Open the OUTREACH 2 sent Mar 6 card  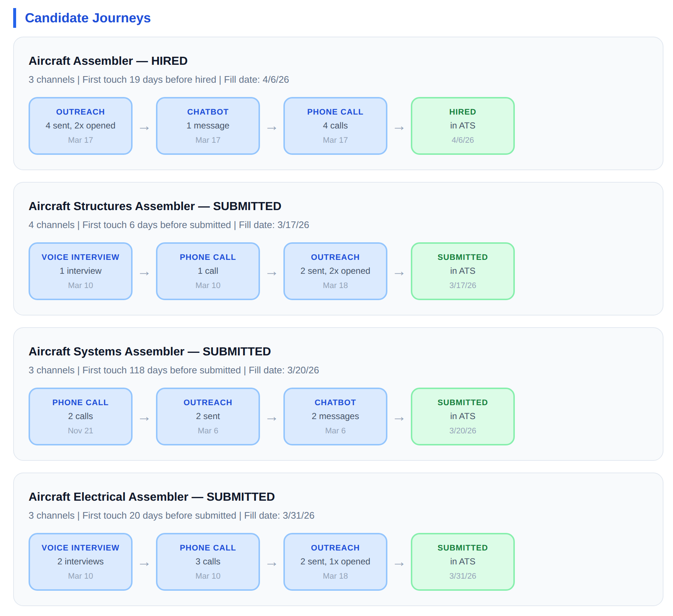pos(208,417)
